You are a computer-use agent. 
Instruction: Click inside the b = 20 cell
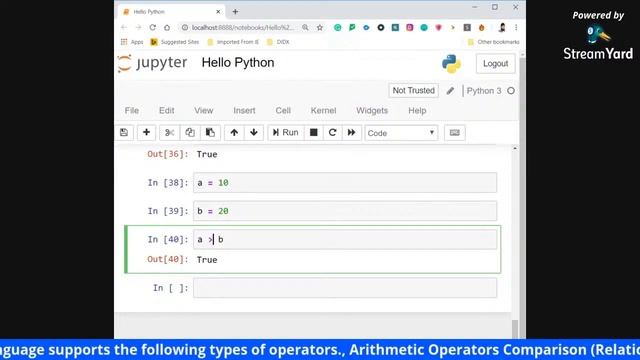click(x=345, y=211)
